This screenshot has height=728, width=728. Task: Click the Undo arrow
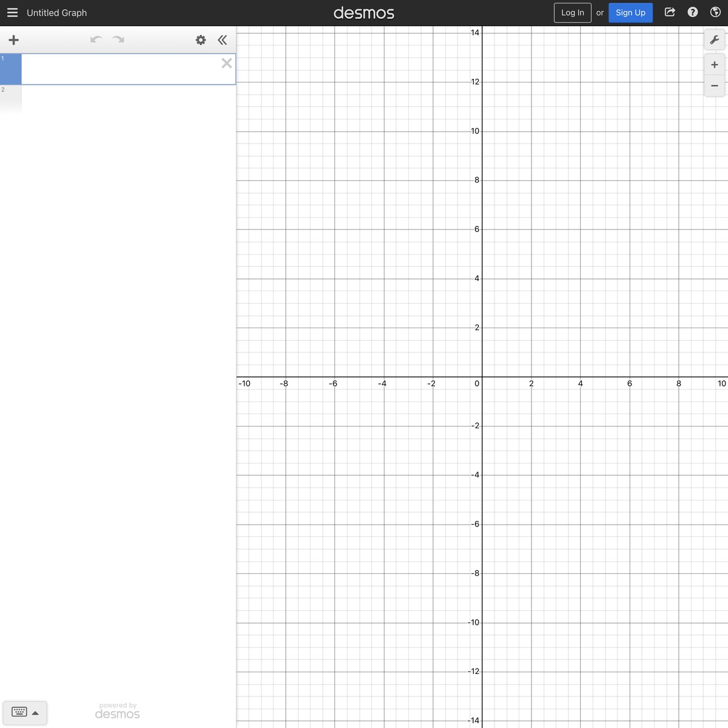pos(96,40)
